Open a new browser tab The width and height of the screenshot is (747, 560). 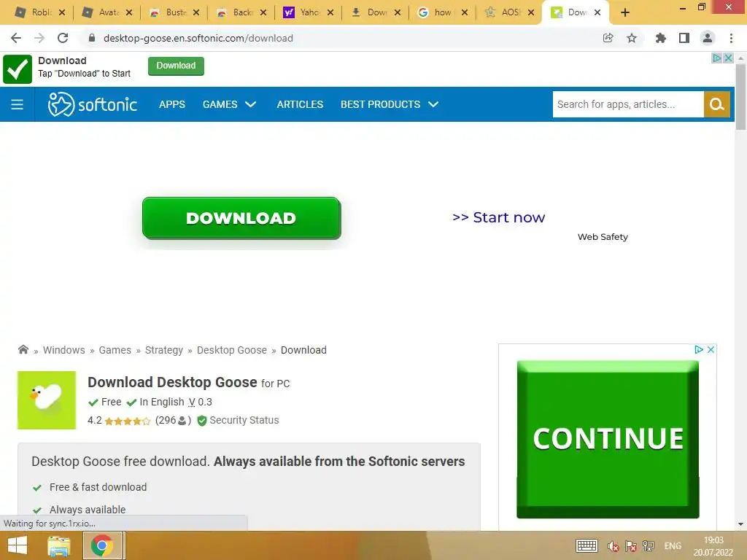coord(625,12)
